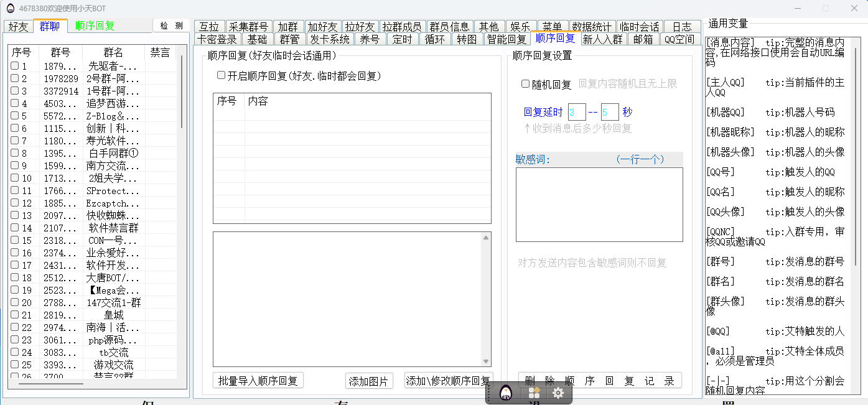Switch to the 好友 tab

18,26
